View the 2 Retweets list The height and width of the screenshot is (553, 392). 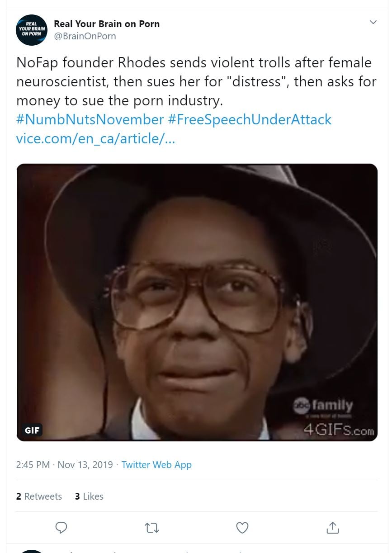pyautogui.click(x=39, y=496)
